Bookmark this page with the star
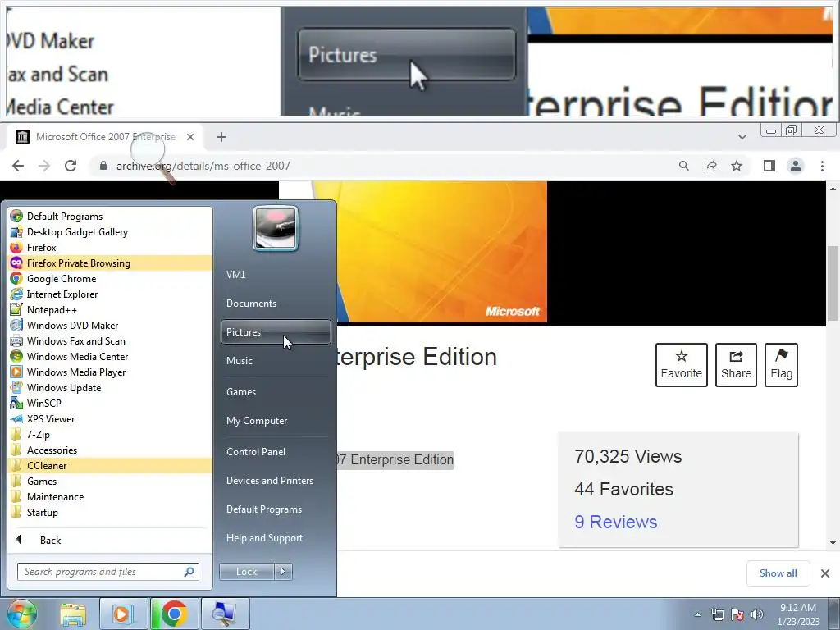This screenshot has width=840, height=630. (737, 166)
